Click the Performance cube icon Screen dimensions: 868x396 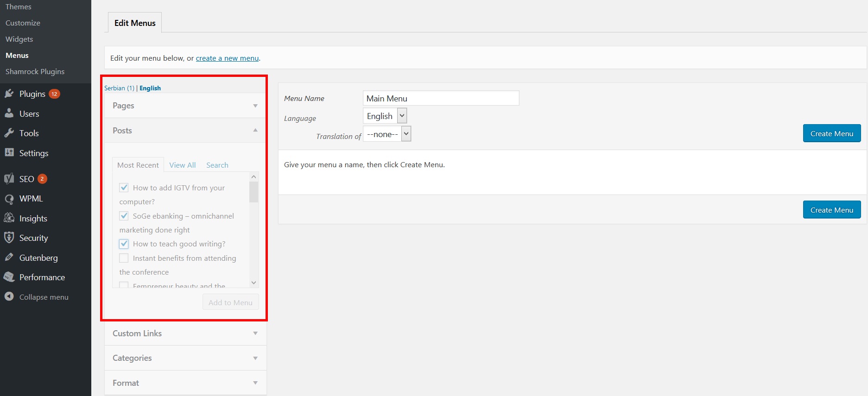point(9,277)
